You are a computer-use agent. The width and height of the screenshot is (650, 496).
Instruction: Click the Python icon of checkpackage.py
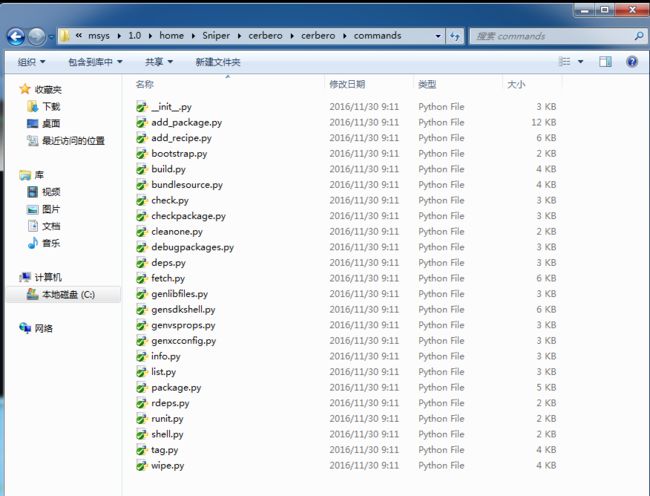tap(142, 216)
